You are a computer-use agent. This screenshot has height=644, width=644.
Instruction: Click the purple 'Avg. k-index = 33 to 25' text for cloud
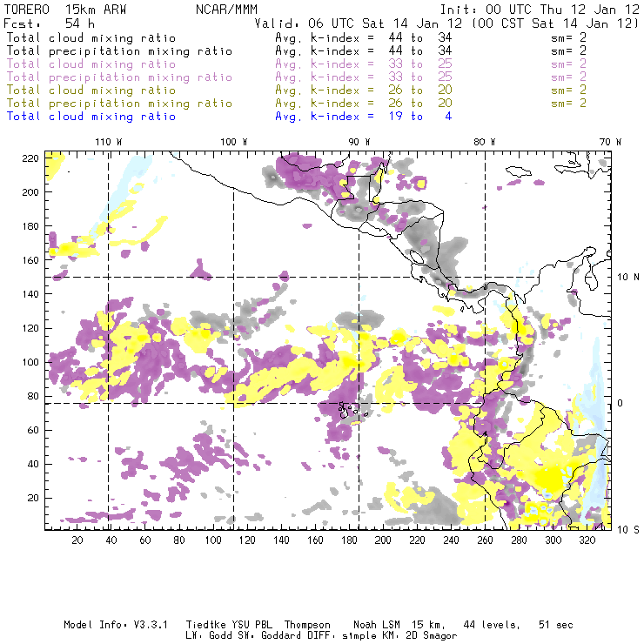pyautogui.click(x=364, y=64)
